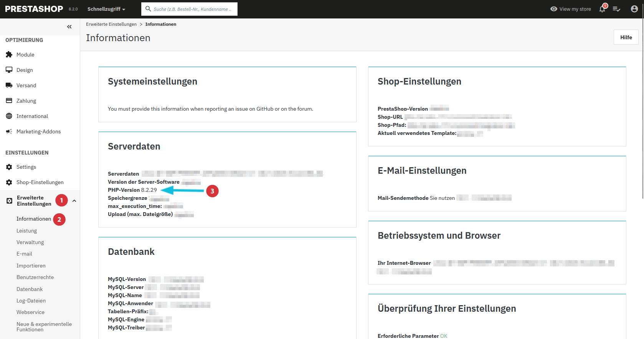Click Erweiterte Einstellungen breadcrumb link
Viewport: 644px width, 339px height.
111,24
